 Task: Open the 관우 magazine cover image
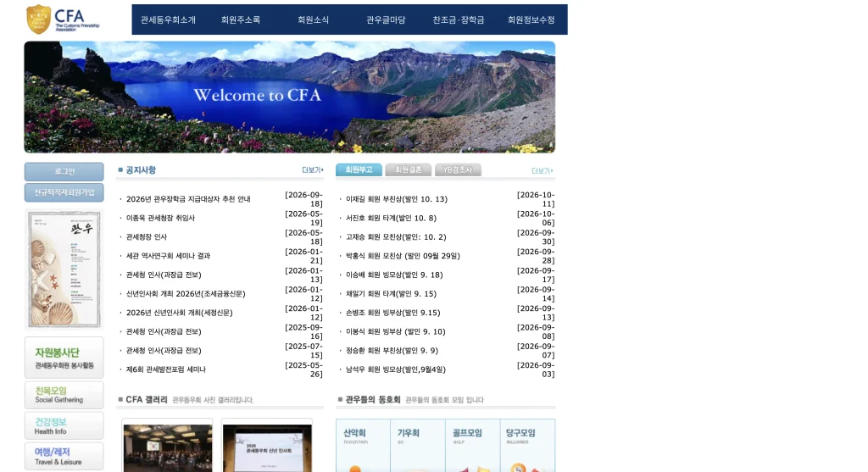point(64,269)
